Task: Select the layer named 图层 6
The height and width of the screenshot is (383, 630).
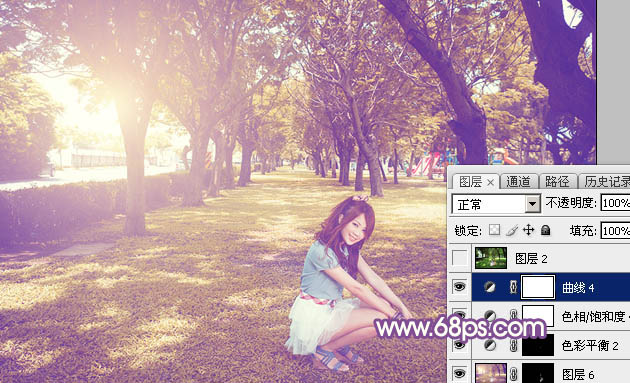Action: tap(578, 375)
